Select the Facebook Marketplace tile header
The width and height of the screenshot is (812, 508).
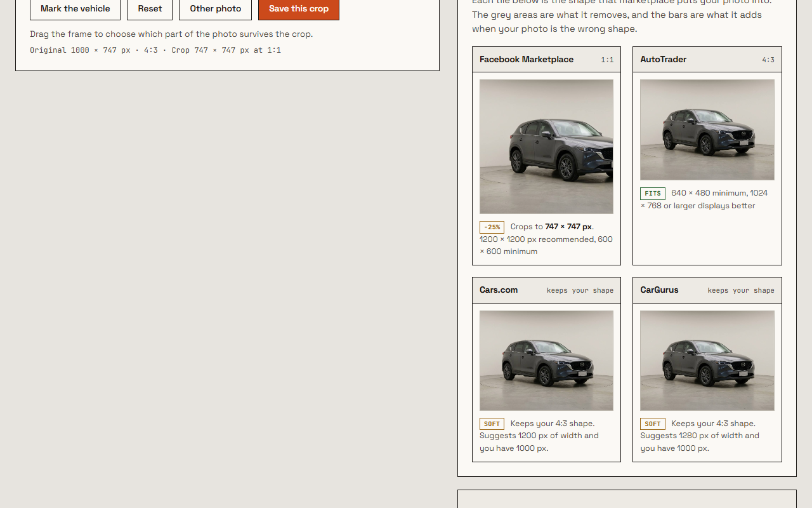[546, 60]
